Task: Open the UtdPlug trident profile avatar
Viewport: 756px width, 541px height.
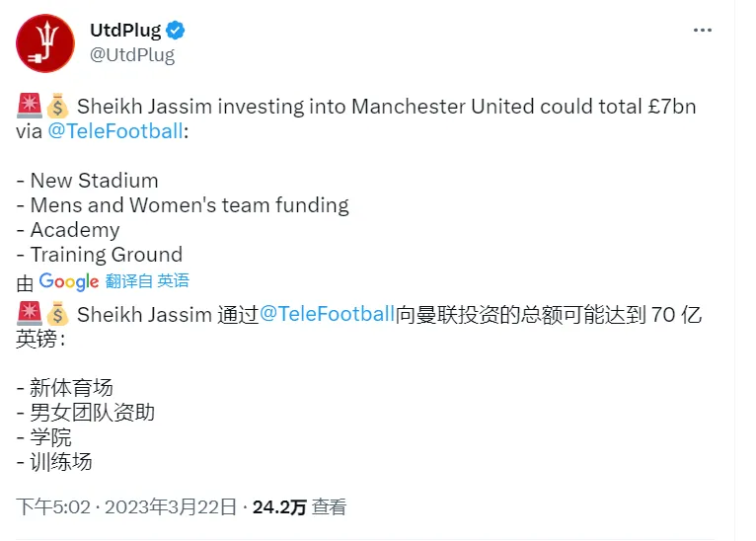Action: (x=45, y=43)
